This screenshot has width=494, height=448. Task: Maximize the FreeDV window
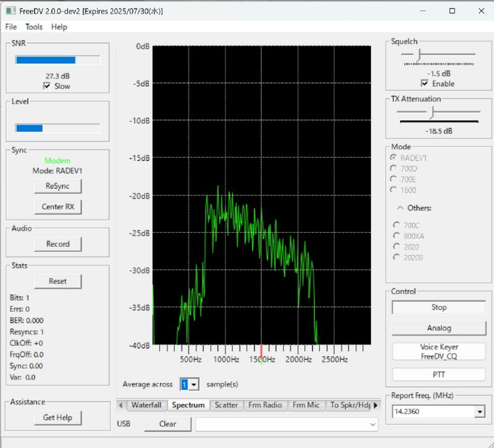coord(452,11)
